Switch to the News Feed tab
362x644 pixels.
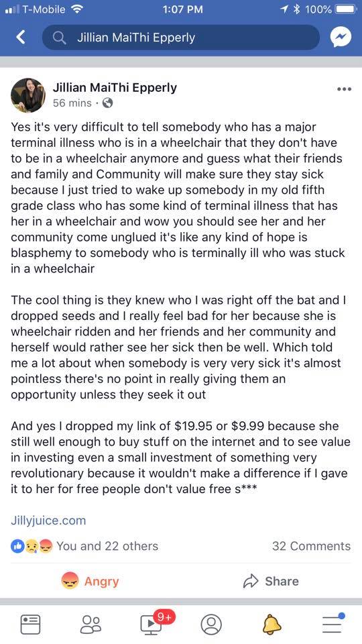(30, 624)
